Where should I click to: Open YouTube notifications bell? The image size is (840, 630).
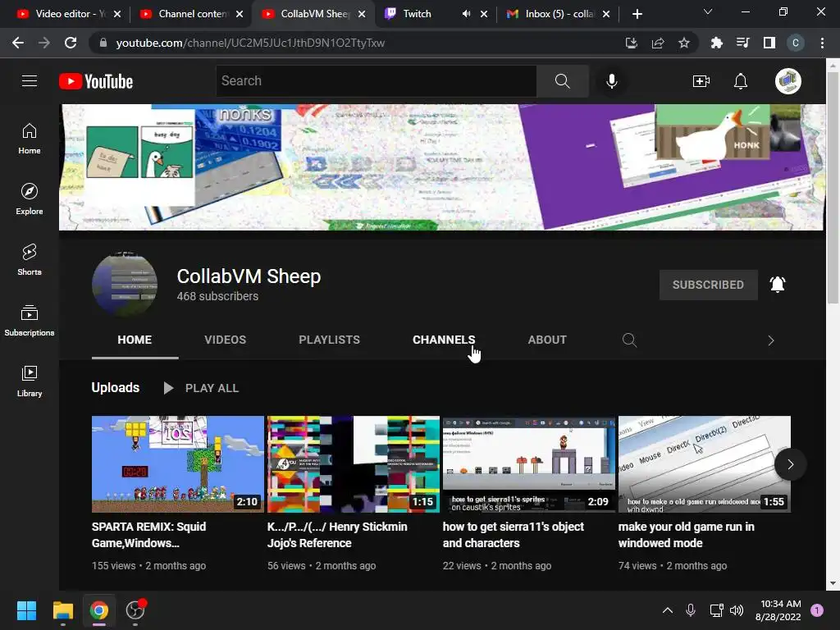[x=741, y=81]
